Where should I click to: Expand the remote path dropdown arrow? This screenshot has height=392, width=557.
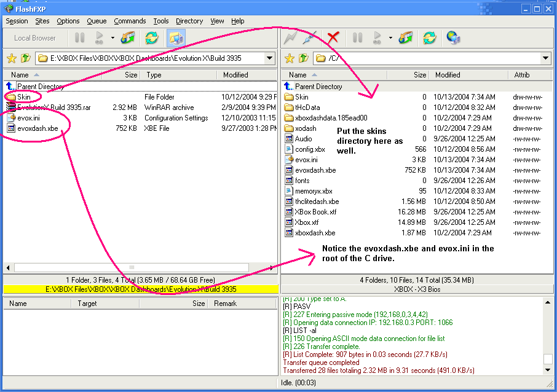(x=546, y=58)
